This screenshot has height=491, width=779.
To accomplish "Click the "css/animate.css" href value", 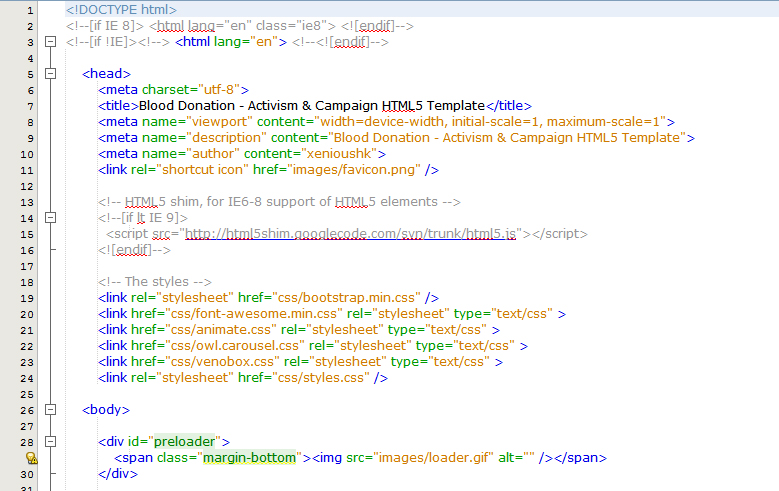I will point(221,329).
